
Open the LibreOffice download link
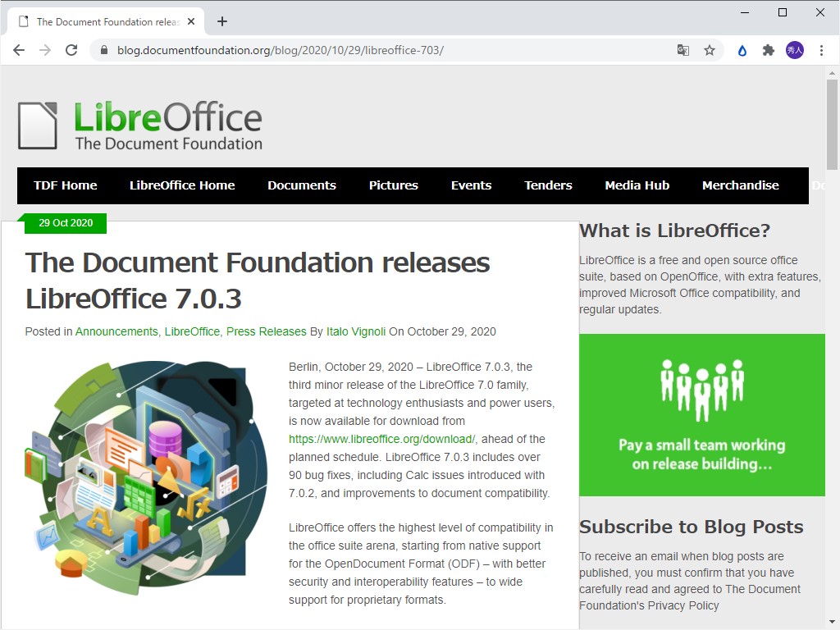[x=381, y=439]
